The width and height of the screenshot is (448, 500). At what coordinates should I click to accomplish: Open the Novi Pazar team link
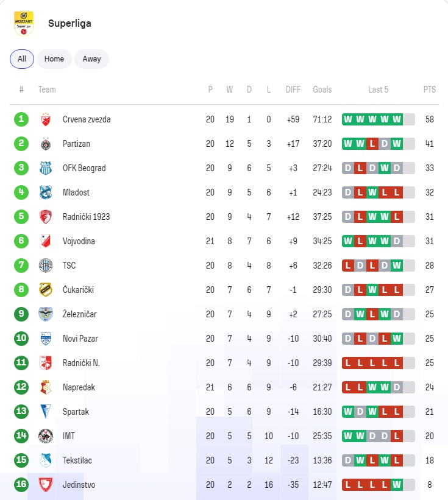[x=80, y=339]
